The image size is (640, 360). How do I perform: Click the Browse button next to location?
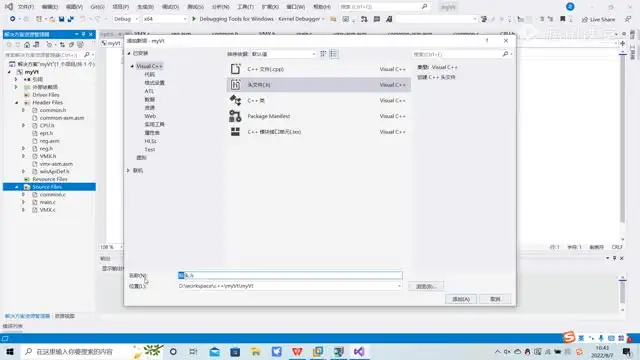click(426, 286)
